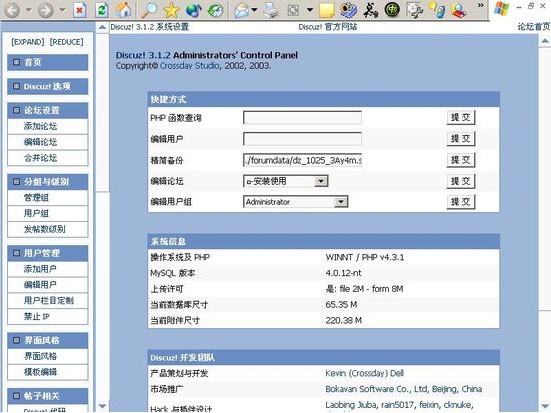Select 添加论坛 in the sidebar
Image resolution: width=551 pixels, height=413 pixels.
(47, 126)
